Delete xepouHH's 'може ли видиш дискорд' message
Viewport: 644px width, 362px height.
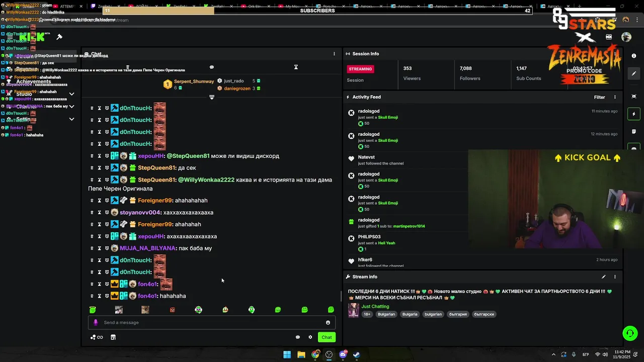pyautogui.click(x=92, y=156)
